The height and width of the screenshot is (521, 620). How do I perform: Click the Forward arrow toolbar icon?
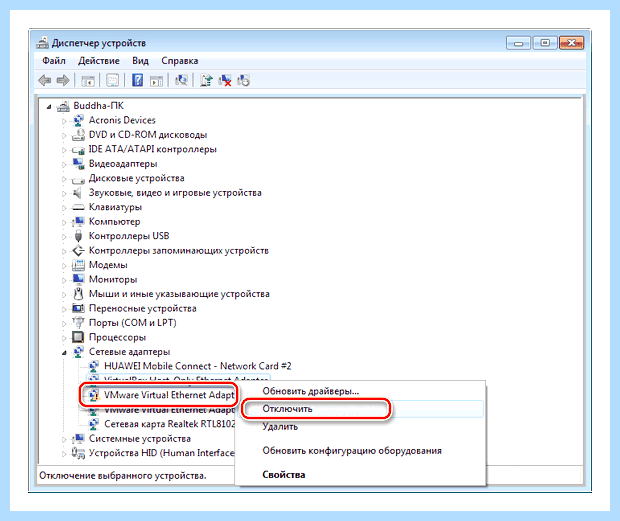[x=63, y=81]
